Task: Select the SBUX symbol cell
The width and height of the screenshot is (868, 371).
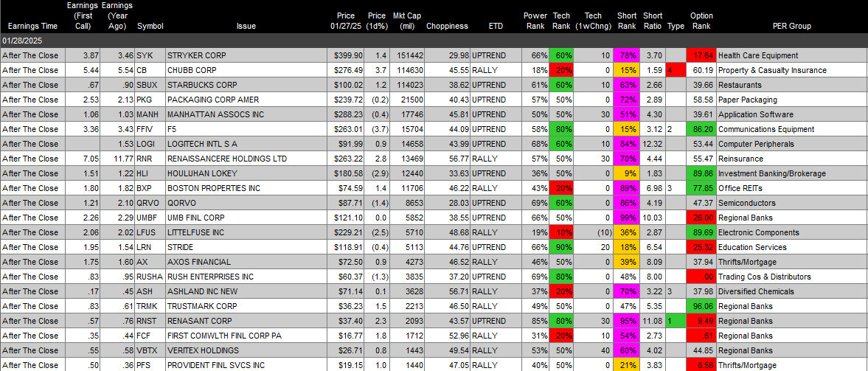Action: point(150,85)
